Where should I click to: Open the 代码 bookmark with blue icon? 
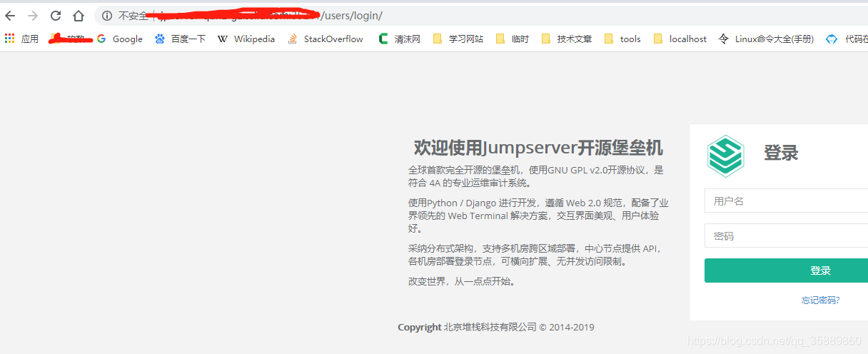pos(847,39)
